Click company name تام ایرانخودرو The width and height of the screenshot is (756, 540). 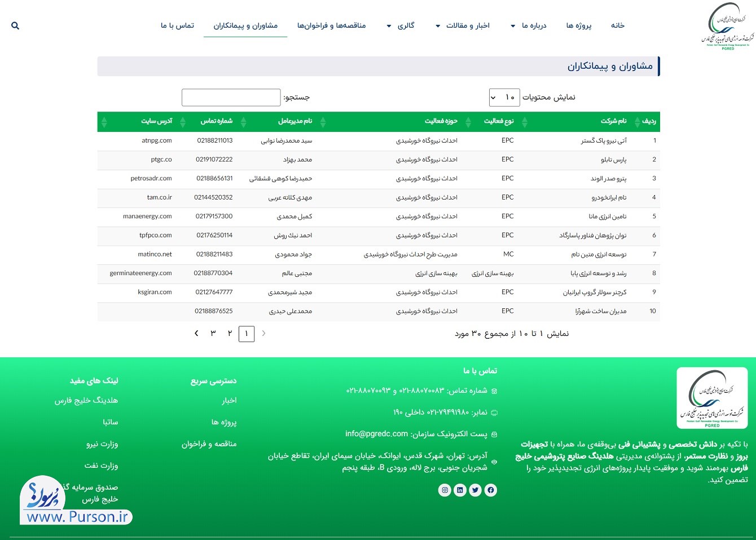[609, 197]
